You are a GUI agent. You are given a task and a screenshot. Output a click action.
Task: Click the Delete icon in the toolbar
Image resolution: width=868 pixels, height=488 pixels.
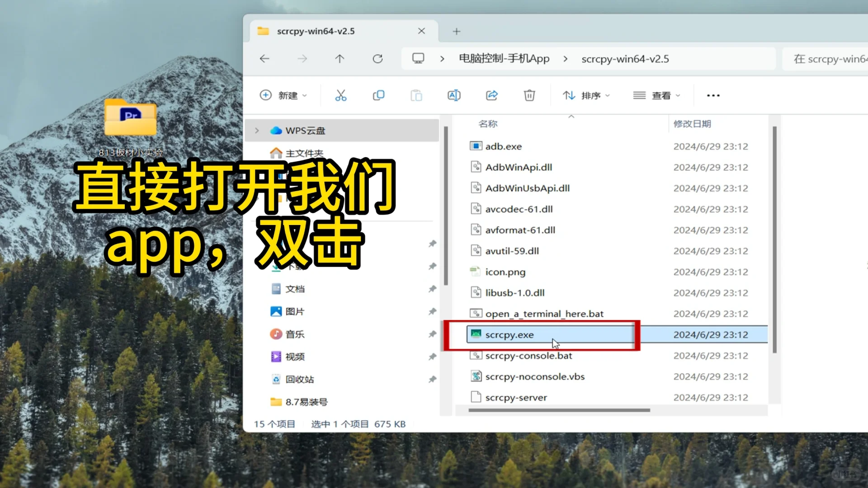coord(529,95)
